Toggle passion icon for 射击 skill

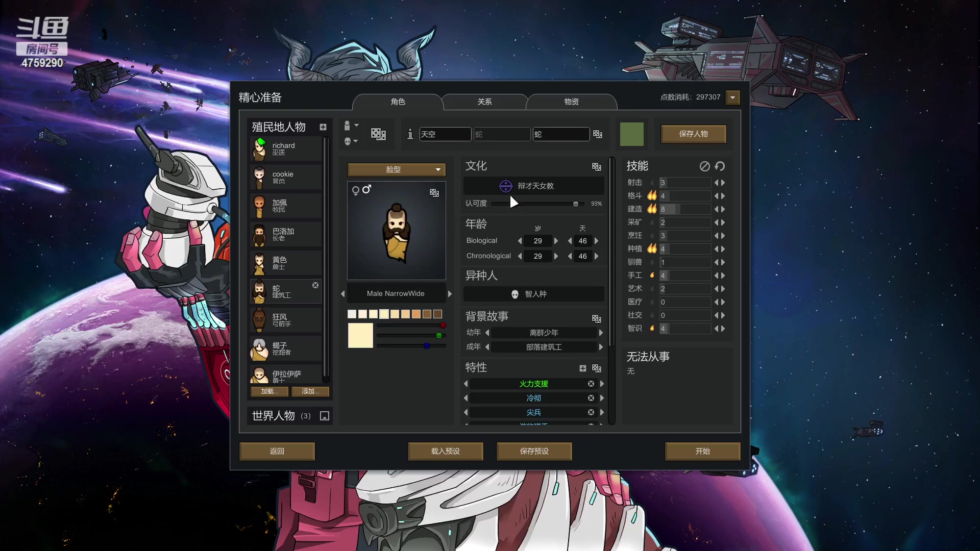(652, 183)
